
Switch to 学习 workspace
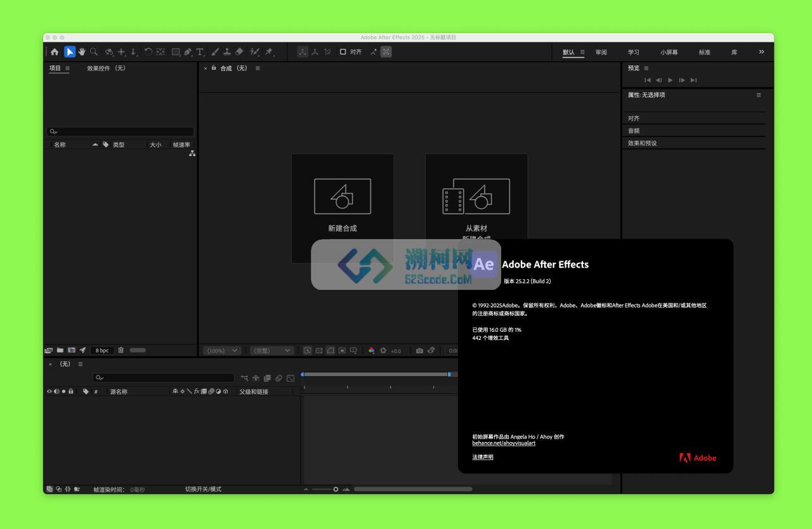tap(634, 52)
